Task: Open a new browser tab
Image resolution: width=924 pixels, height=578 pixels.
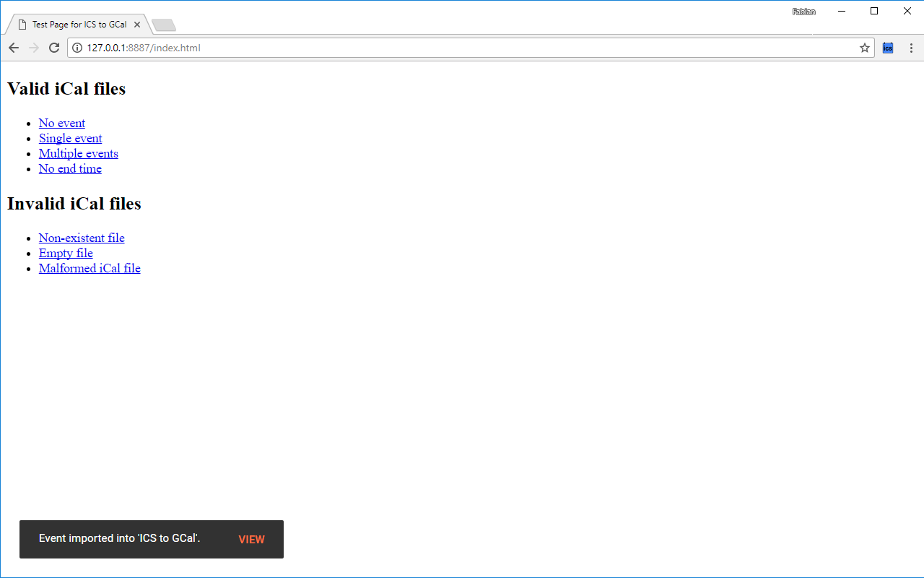Action: (163, 24)
